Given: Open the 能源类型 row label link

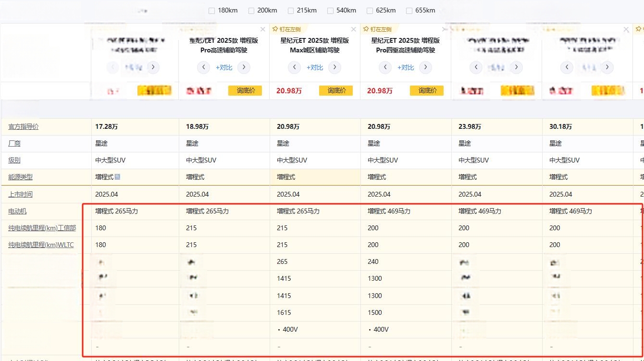Looking at the screenshot, I should (21, 177).
